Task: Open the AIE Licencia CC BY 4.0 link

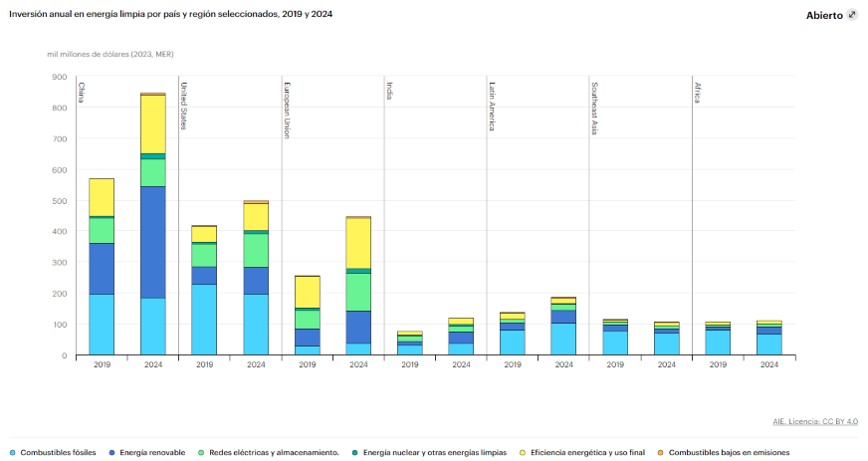Action: (x=814, y=421)
